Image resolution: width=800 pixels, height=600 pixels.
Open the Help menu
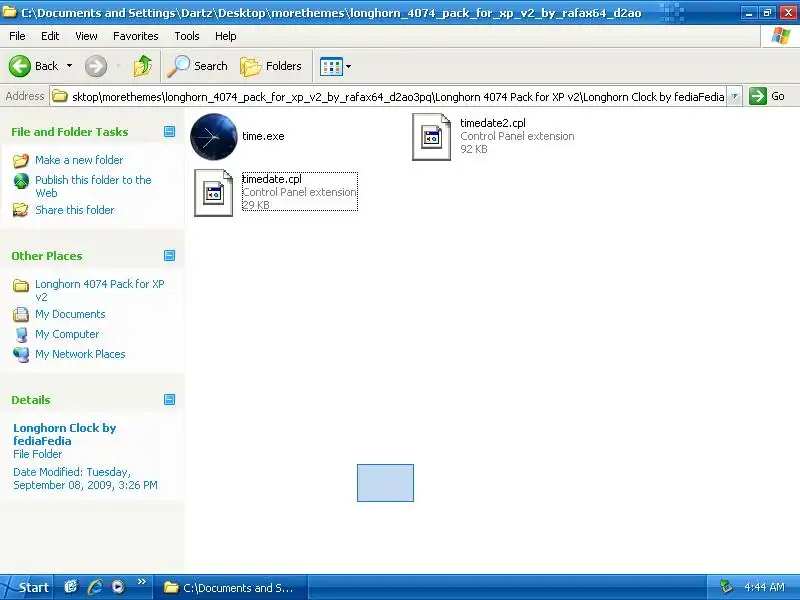[x=226, y=36]
